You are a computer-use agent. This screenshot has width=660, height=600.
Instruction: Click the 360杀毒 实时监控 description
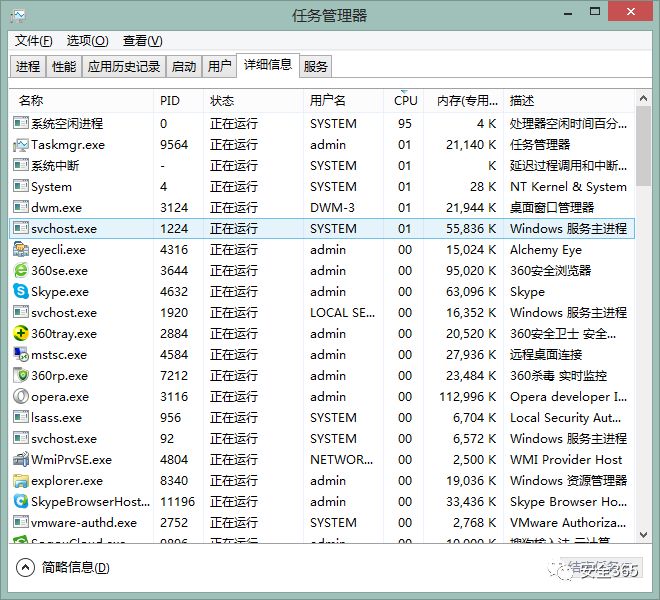[x=558, y=376]
